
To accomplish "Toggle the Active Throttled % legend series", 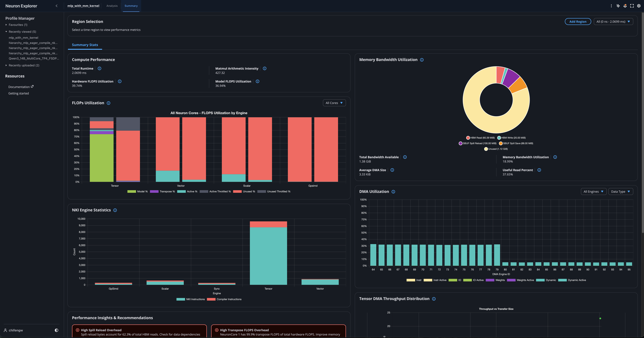I will 215,191.
